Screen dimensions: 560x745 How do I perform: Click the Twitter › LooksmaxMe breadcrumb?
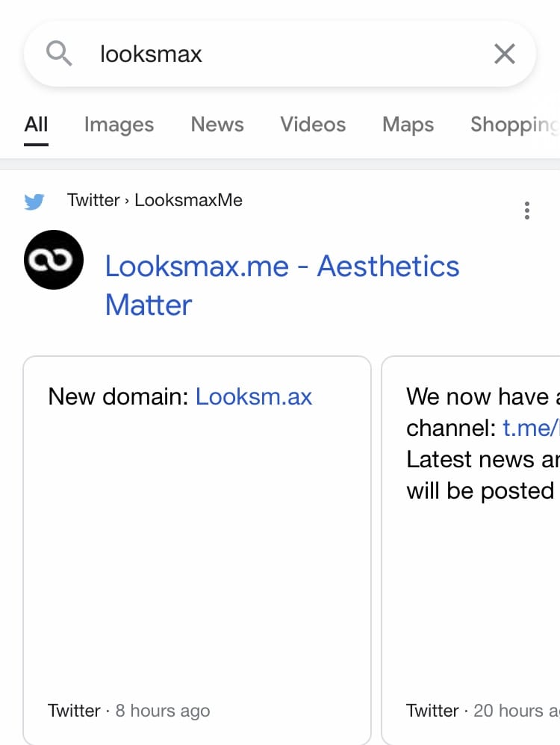click(x=155, y=200)
